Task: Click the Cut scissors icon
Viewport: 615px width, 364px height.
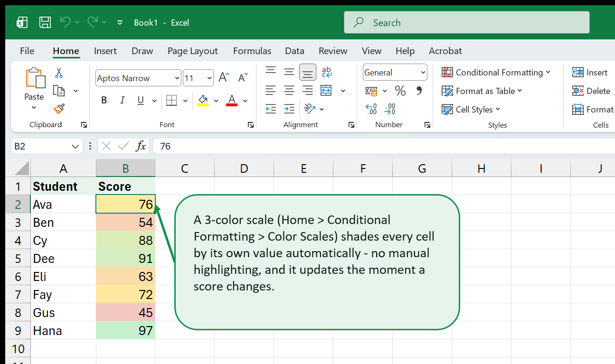Action: [59, 73]
